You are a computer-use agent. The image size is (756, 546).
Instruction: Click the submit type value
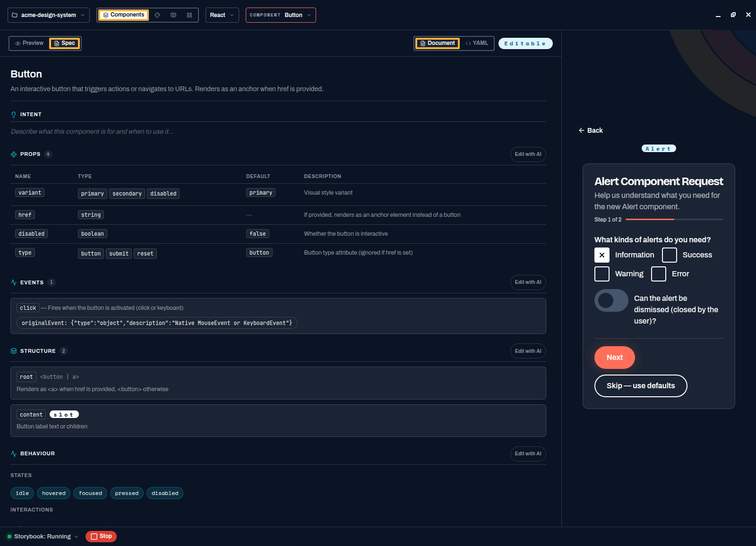[x=119, y=254]
